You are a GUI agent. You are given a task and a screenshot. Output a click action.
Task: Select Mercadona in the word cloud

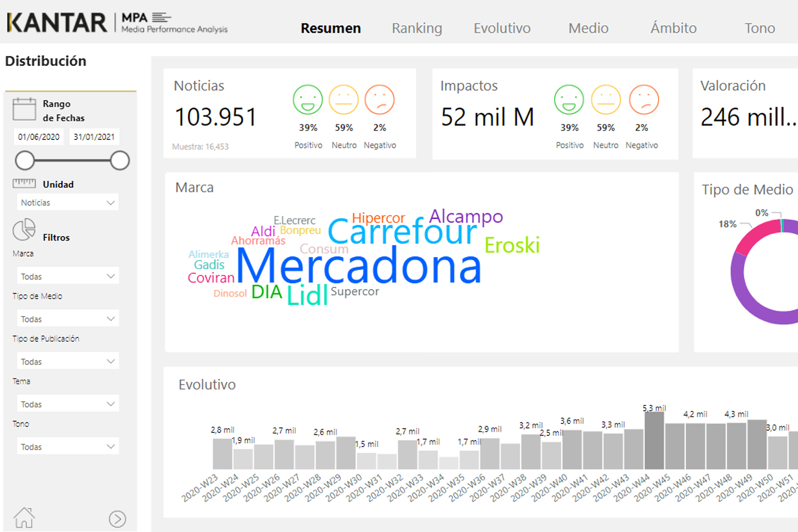point(360,268)
